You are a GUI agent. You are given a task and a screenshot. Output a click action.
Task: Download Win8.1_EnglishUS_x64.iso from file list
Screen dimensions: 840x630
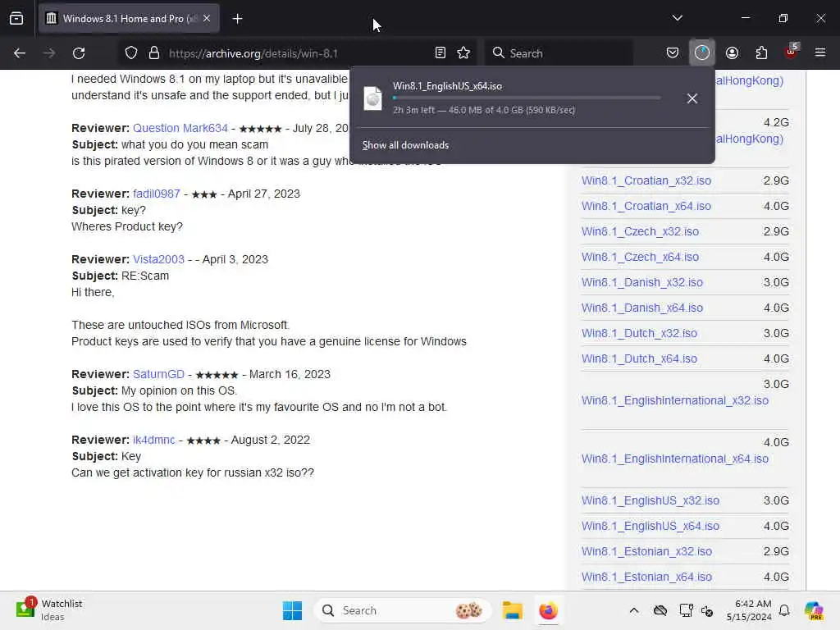651,526
